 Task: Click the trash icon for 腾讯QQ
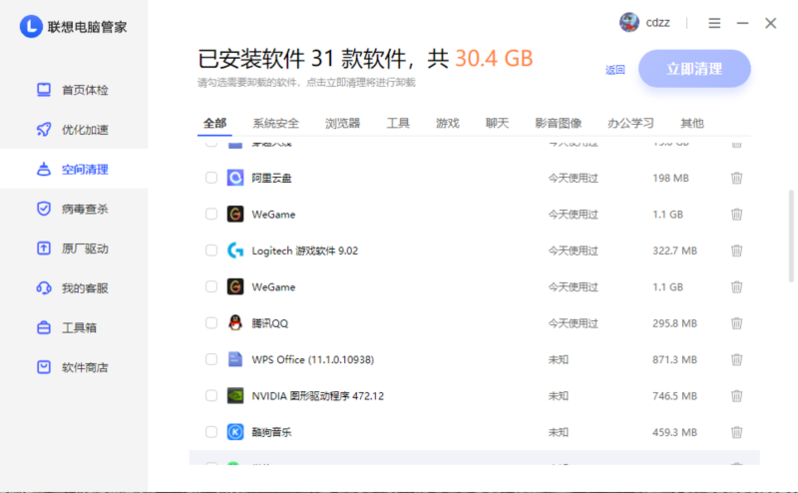pyautogui.click(x=736, y=323)
